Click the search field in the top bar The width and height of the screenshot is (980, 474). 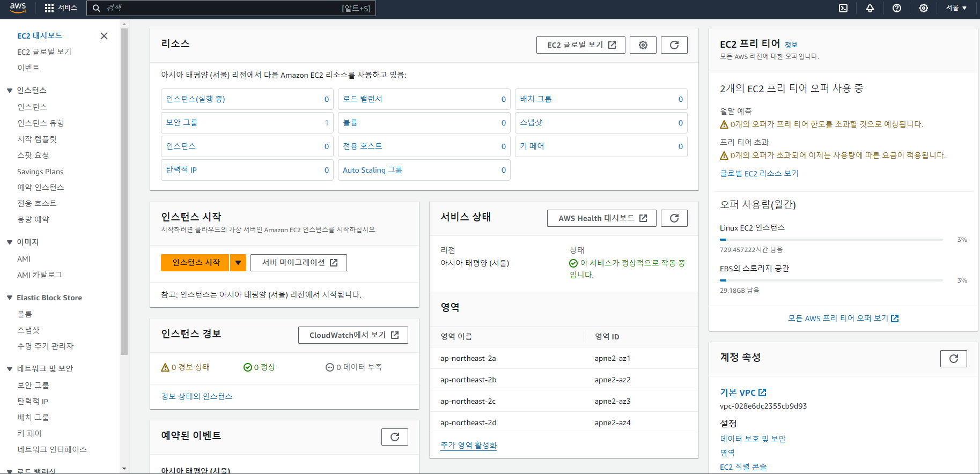coord(231,8)
